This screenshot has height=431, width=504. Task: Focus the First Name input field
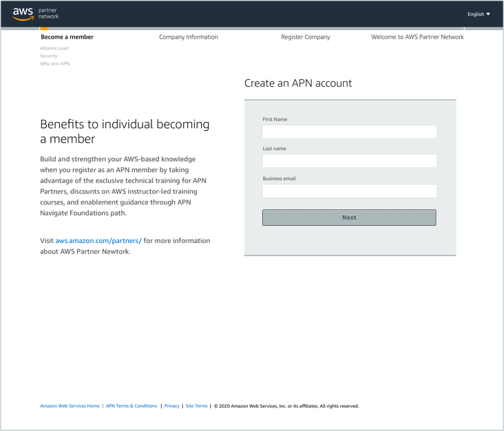point(349,132)
